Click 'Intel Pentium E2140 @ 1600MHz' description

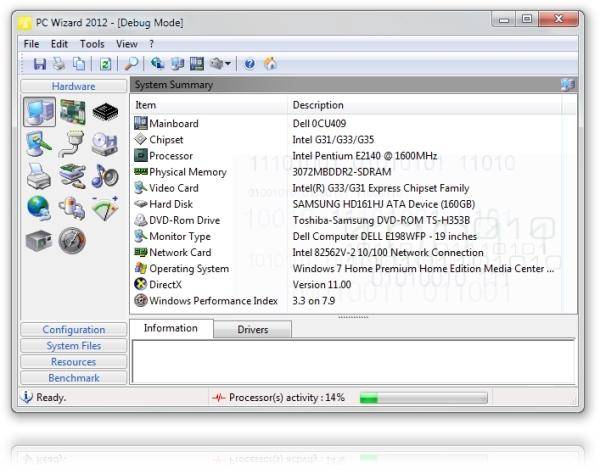[365, 156]
